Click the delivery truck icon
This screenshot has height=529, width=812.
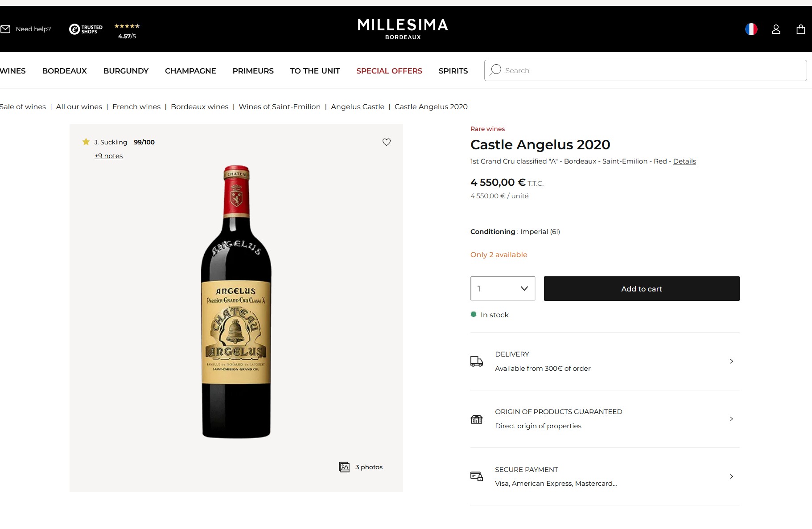click(x=477, y=361)
